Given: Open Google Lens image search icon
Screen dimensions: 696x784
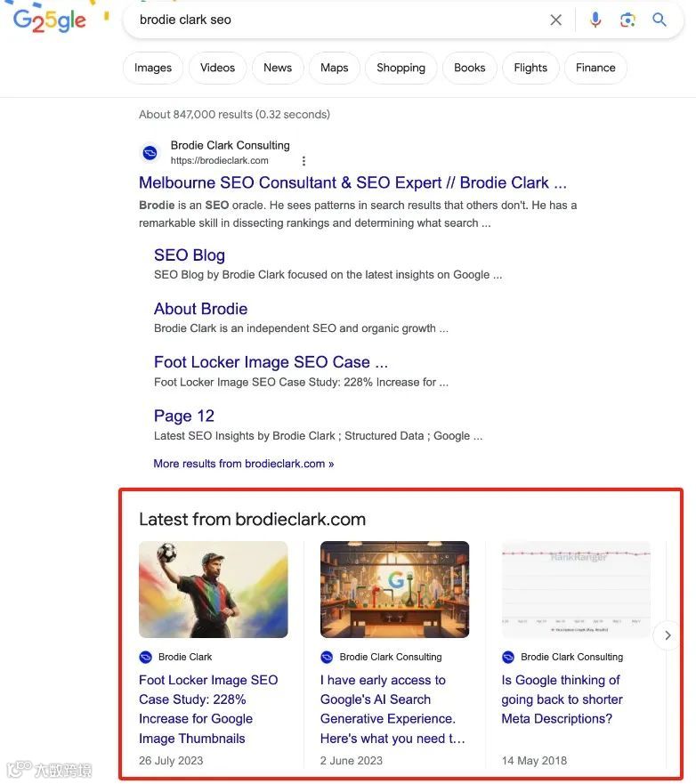Looking at the screenshot, I should click(627, 20).
